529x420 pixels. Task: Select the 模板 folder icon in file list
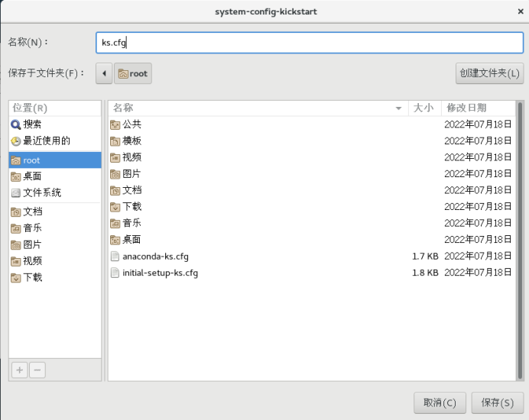coord(115,141)
